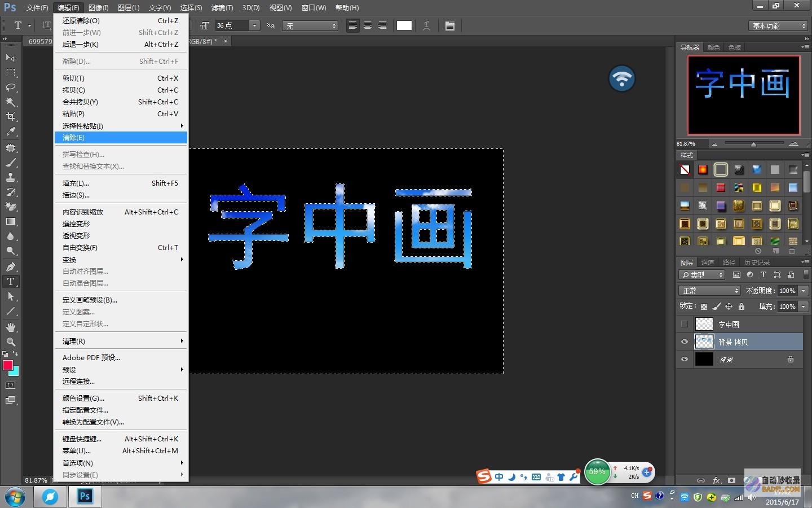Image resolution: width=812 pixels, height=508 pixels.
Task: Open the 滤镜(T) menu
Action: point(222,7)
